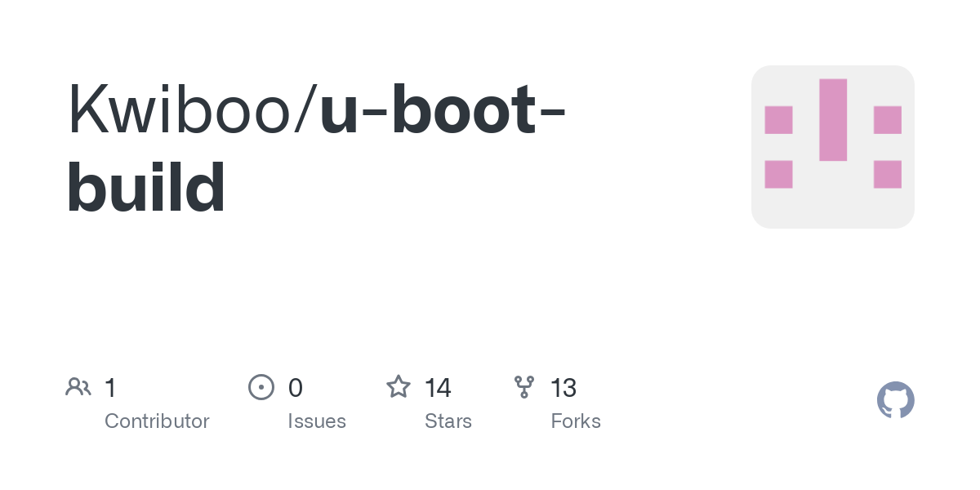This screenshot has height=490, width=980.
Task: Click the Issues label
Action: tap(317, 421)
